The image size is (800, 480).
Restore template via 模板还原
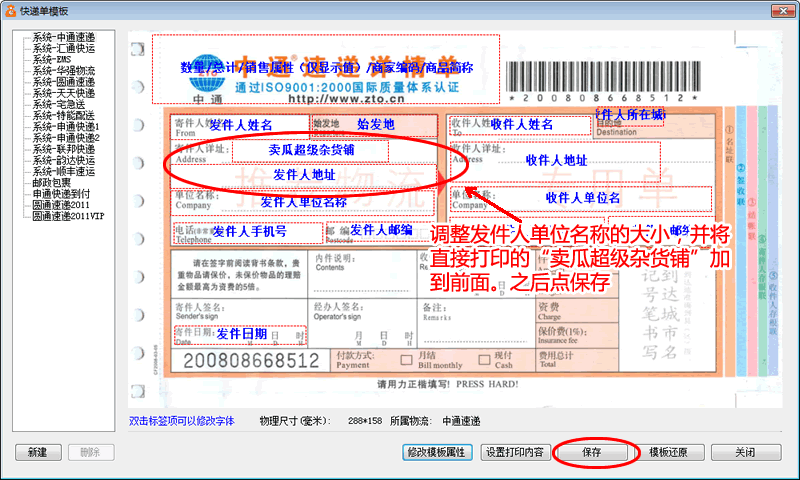click(669, 452)
